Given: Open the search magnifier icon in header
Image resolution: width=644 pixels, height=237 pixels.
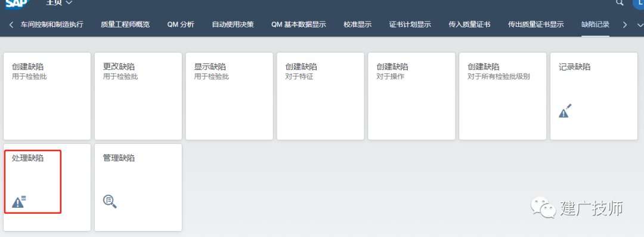Looking at the screenshot, I should pyautogui.click(x=620, y=2).
